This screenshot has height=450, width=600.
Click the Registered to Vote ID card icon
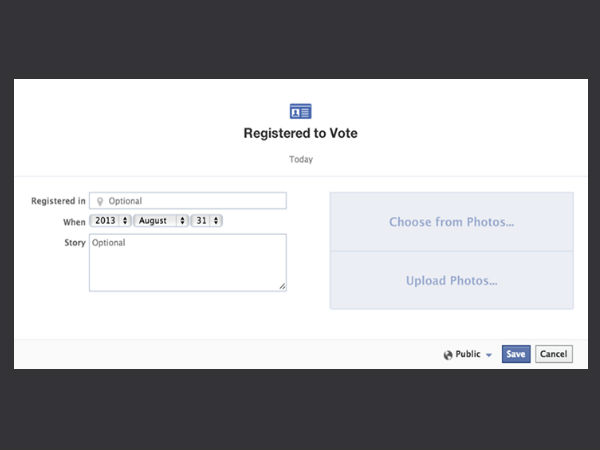(x=300, y=111)
